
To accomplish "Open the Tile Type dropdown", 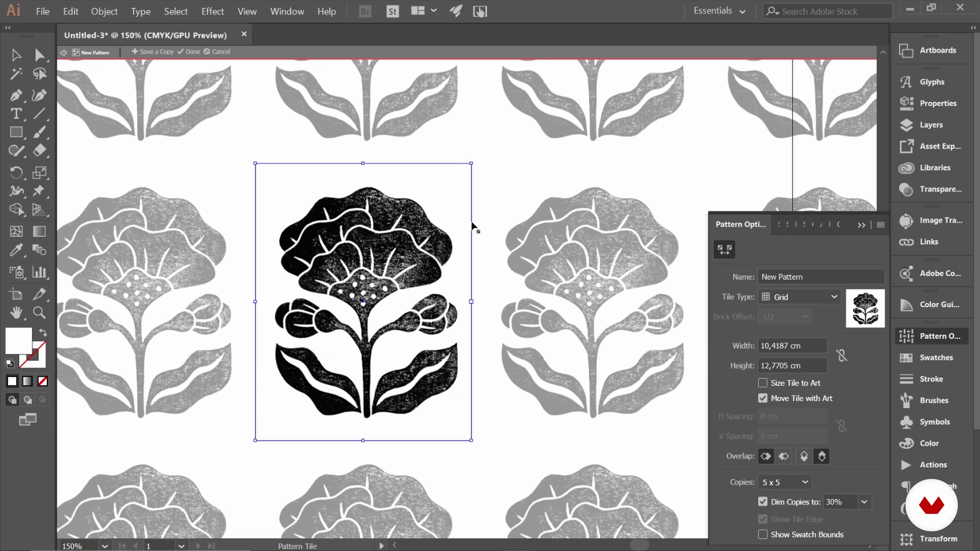I will pos(799,297).
